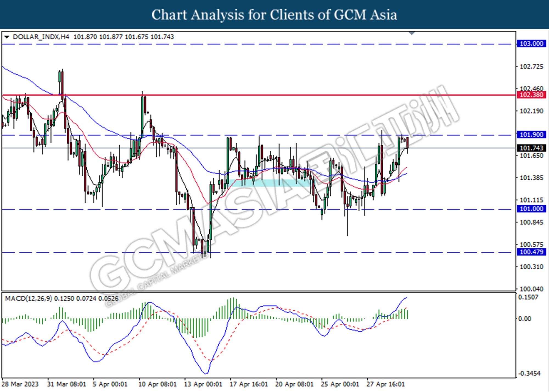Viewport: 549px width, 392px height.
Task: Click the 100.040 price scale value
Action: pyautogui.click(x=531, y=289)
